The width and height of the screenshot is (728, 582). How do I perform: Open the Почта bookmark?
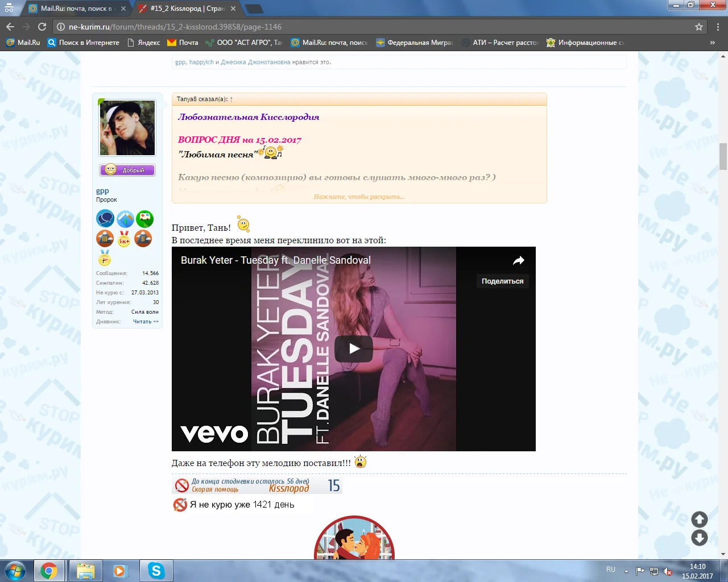(x=183, y=43)
